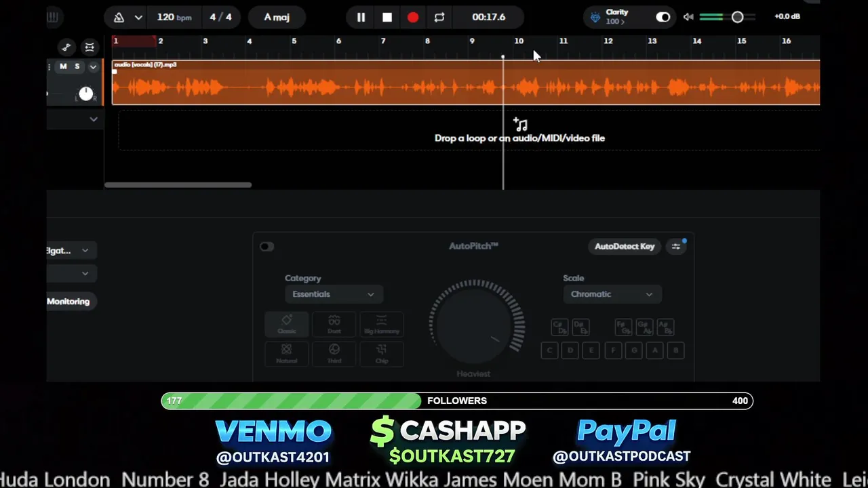Toggle the B note key

click(676, 350)
